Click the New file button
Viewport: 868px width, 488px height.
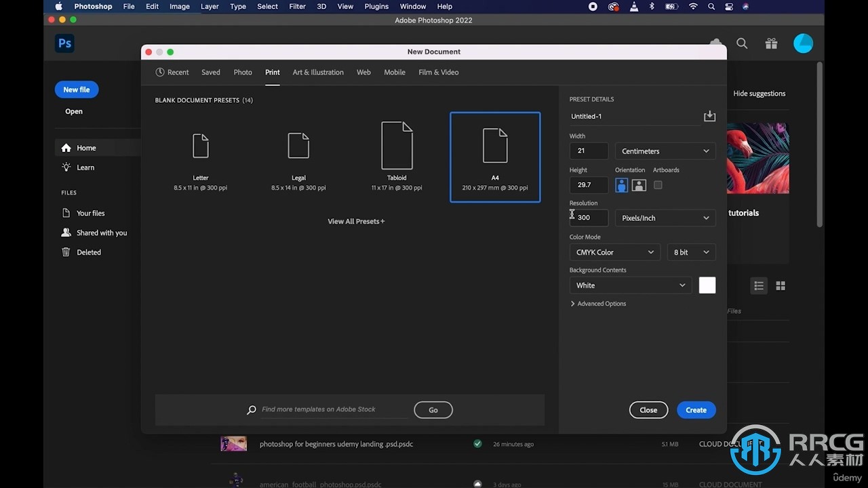pos(77,89)
